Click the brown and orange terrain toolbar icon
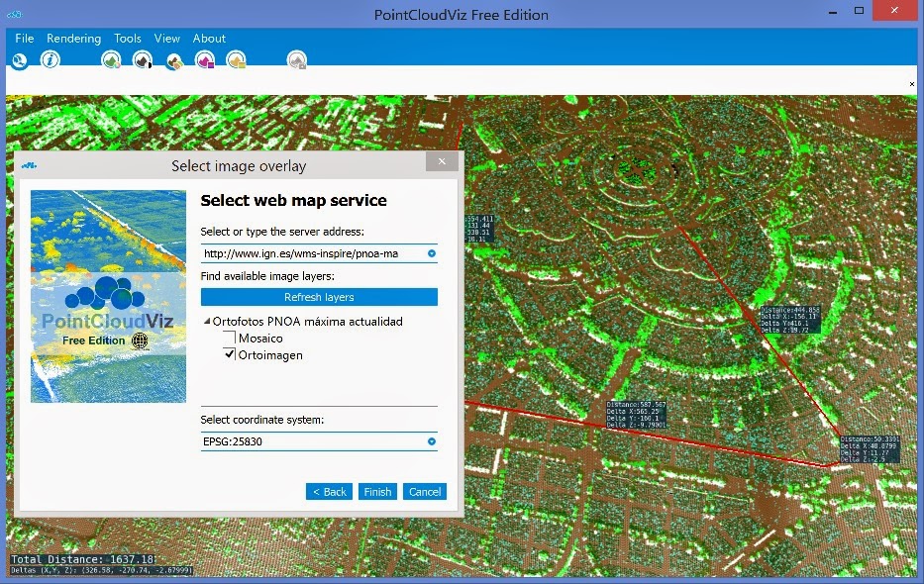The height and width of the screenshot is (584, 924). click(x=174, y=60)
